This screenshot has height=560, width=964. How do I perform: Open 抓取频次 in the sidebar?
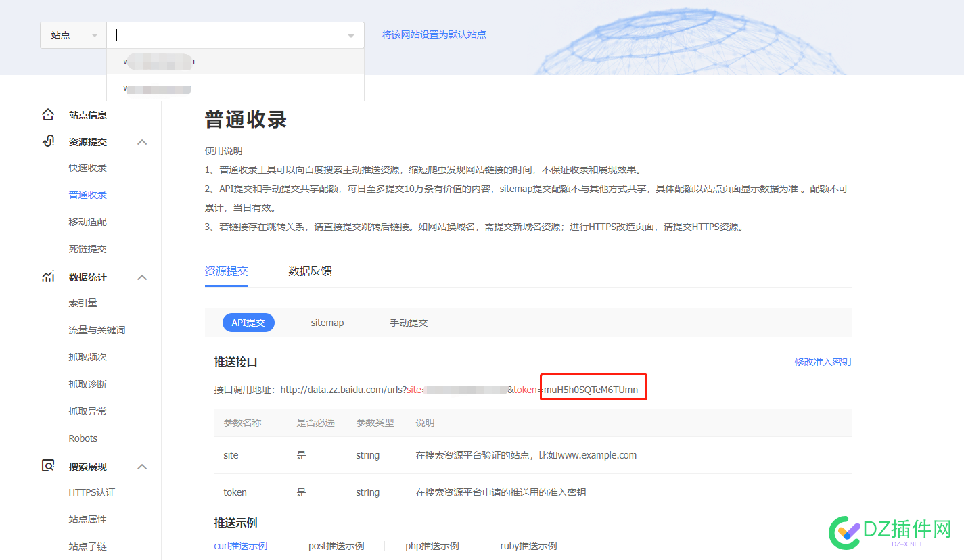point(88,357)
